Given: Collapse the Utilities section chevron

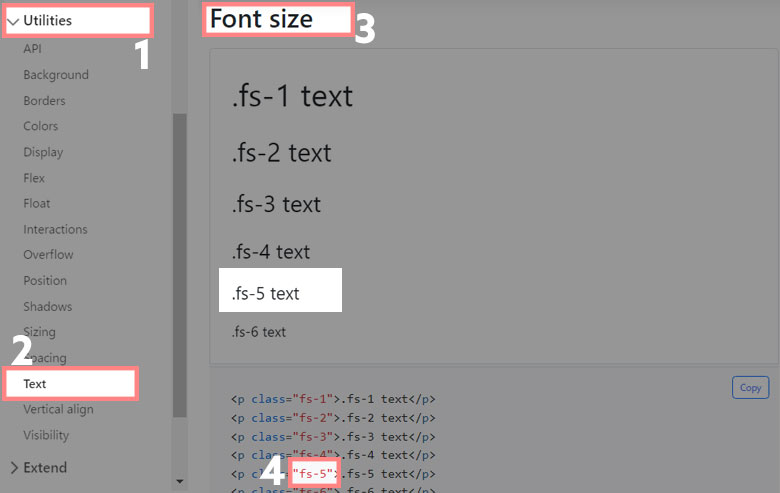Looking at the screenshot, I should (13, 20).
